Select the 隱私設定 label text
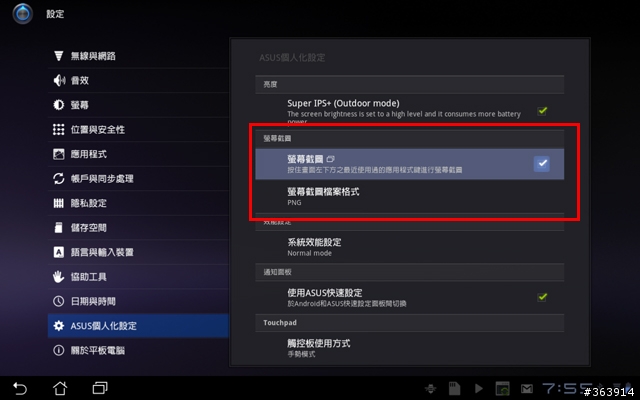The image size is (640, 400). (89, 203)
